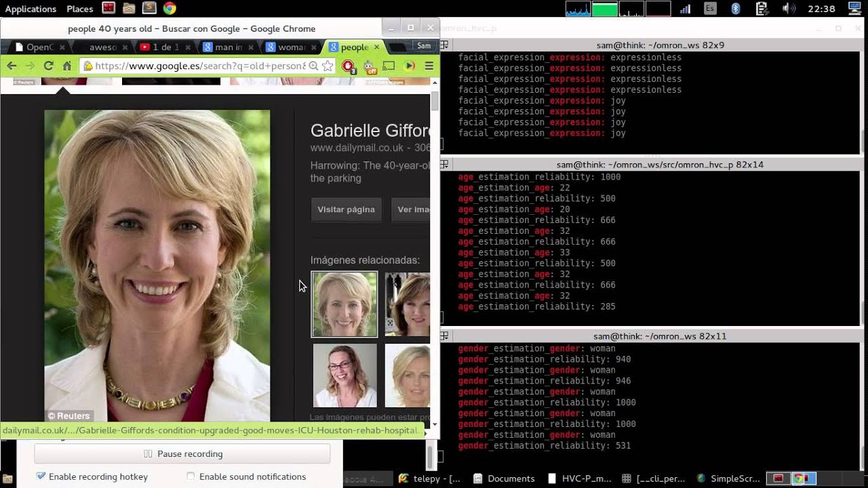Click the zoom magnifier in address bar

tap(313, 66)
